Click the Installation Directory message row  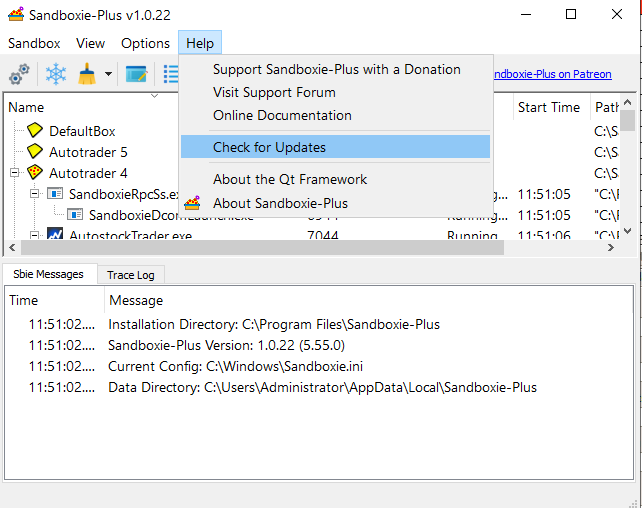click(273, 324)
